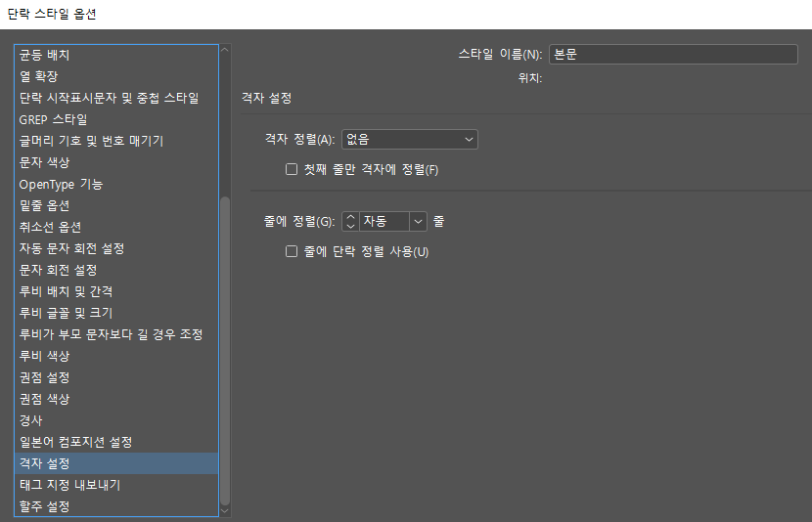Viewport: 812px width, 522px height.
Task: Enable 줄에 단락 정렬 사용 checkbox
Action: (x=292, y=251)
